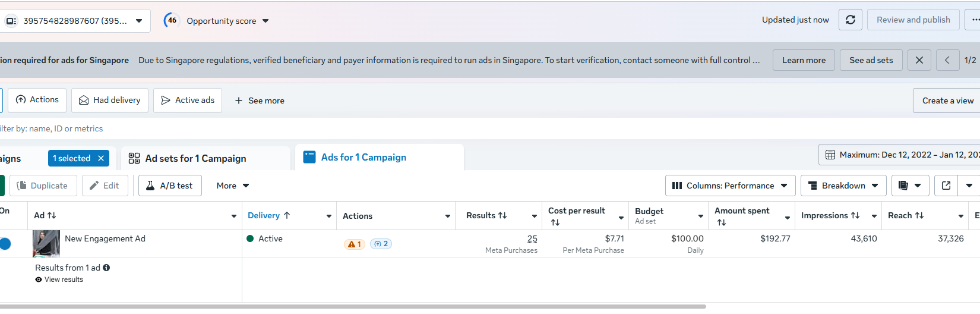Toggle the New Engagement Ad on/off switch
Image resolution: width=980 pixels, height=314 pixels.
[5, 244]
